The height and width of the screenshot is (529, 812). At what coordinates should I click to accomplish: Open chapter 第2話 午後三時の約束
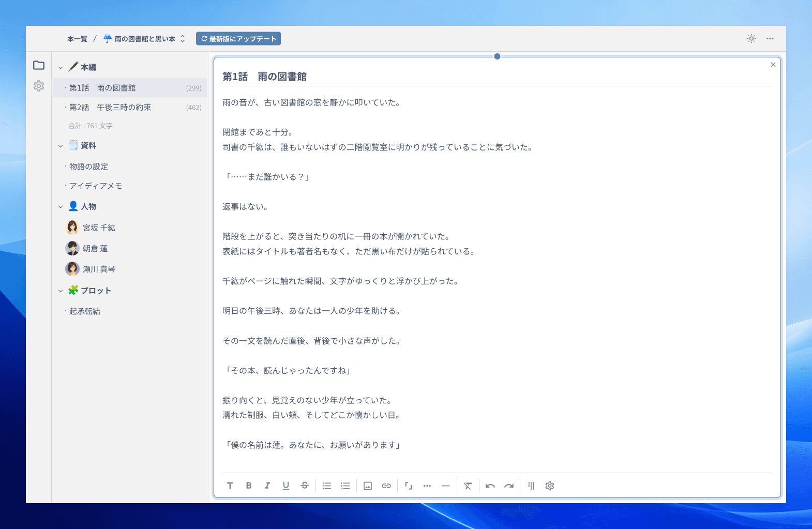(130, 107)
